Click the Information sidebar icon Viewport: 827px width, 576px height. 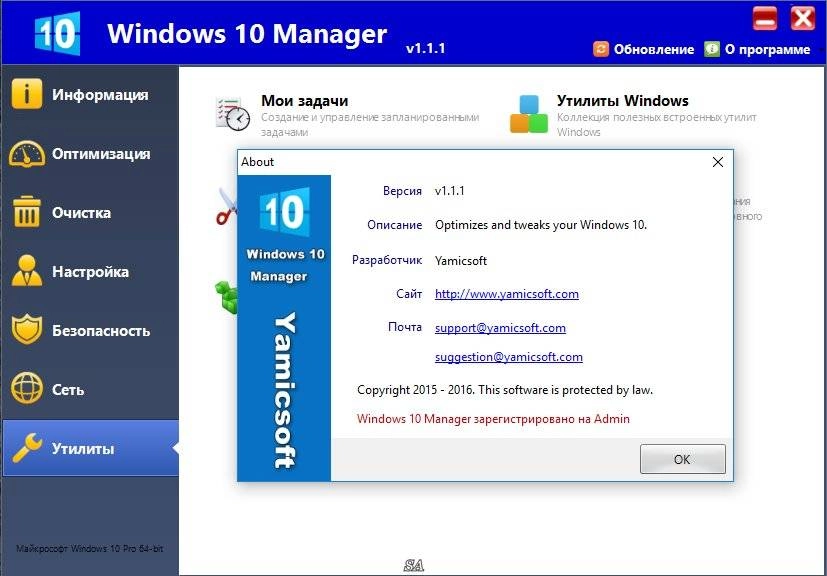(x=26, y=94)
